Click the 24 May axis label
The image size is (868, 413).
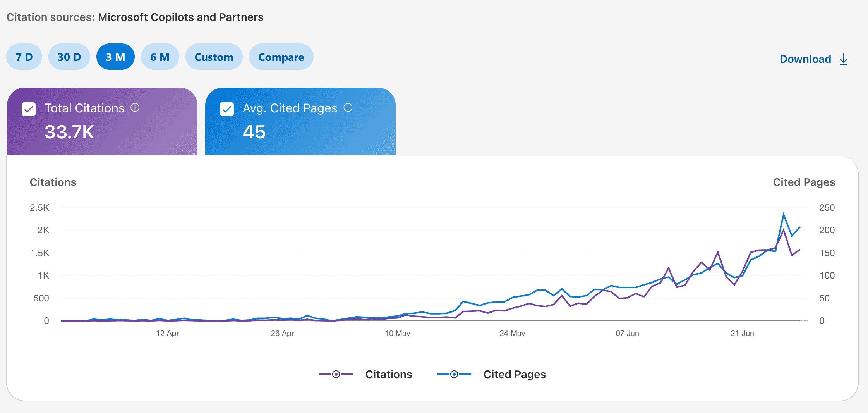point(512,333)
